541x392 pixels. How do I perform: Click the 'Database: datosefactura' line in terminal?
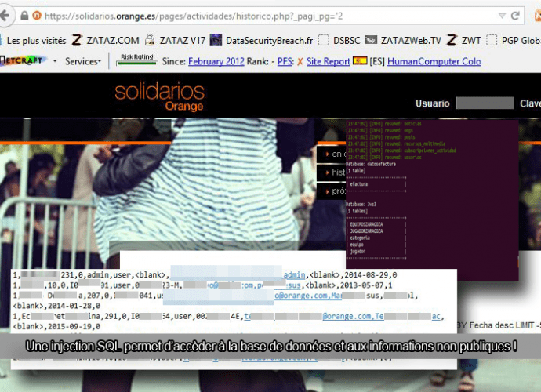pyautogui.click(x=371, y=164)
